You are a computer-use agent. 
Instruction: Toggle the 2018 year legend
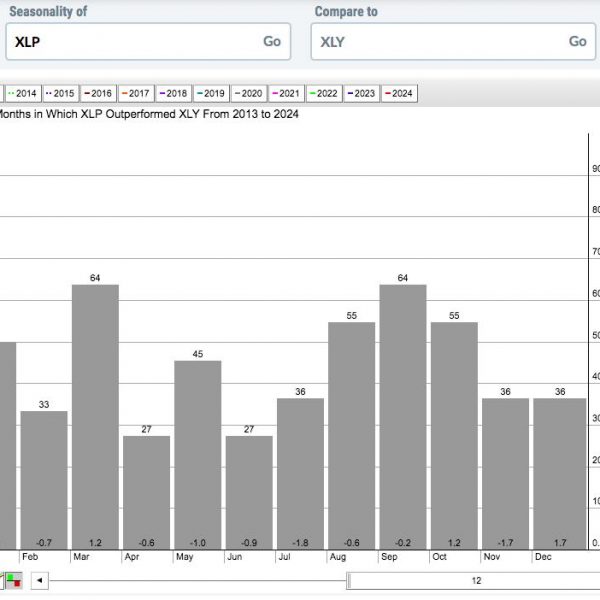pos(173,93)
